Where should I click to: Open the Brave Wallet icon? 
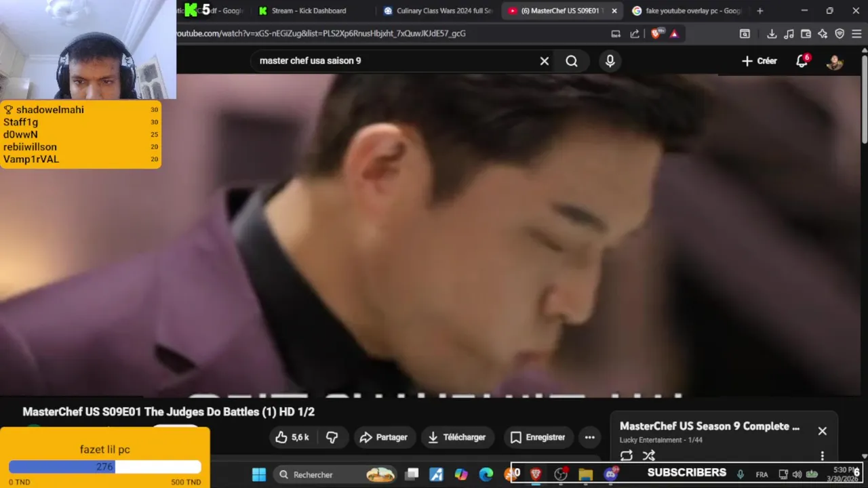click(806, 33)
